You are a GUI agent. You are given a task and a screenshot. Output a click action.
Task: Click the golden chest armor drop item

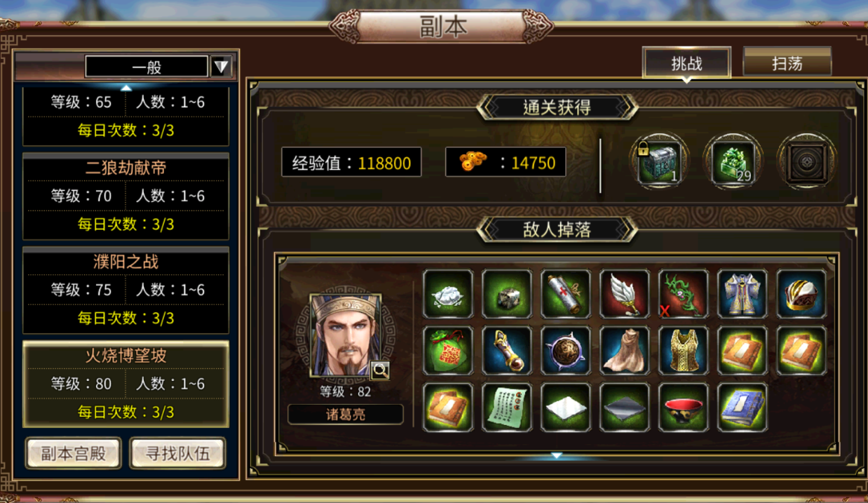(684, 350)
